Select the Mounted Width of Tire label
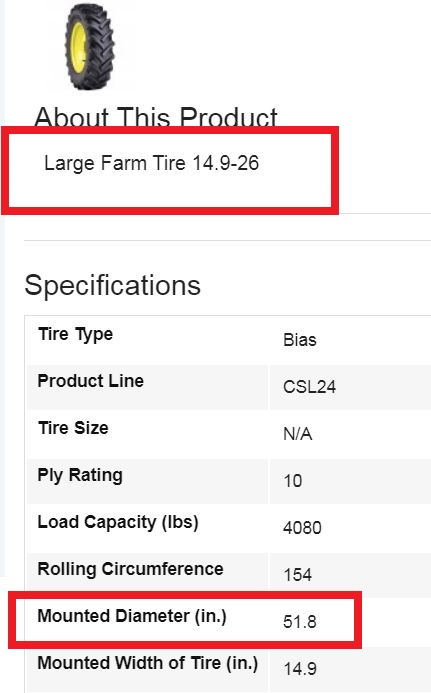The height and width of the screenshot is (693, 431). coord(148,663)
